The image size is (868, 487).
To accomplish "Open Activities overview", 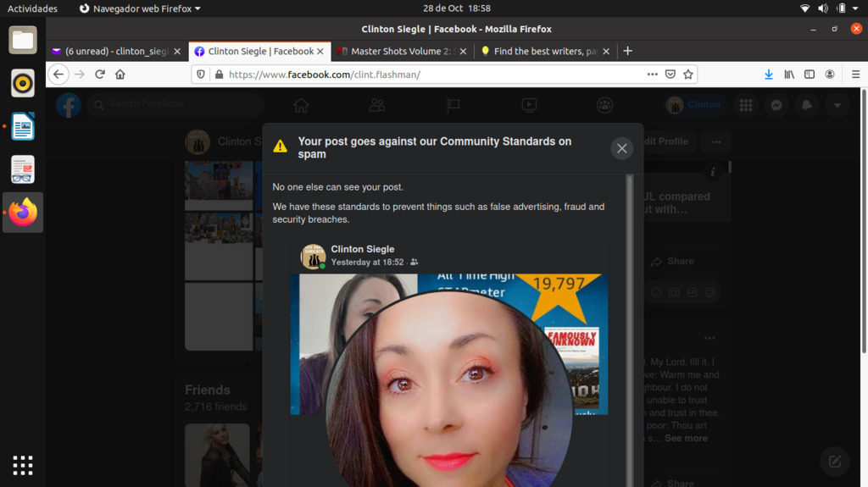I will [32, 8].
